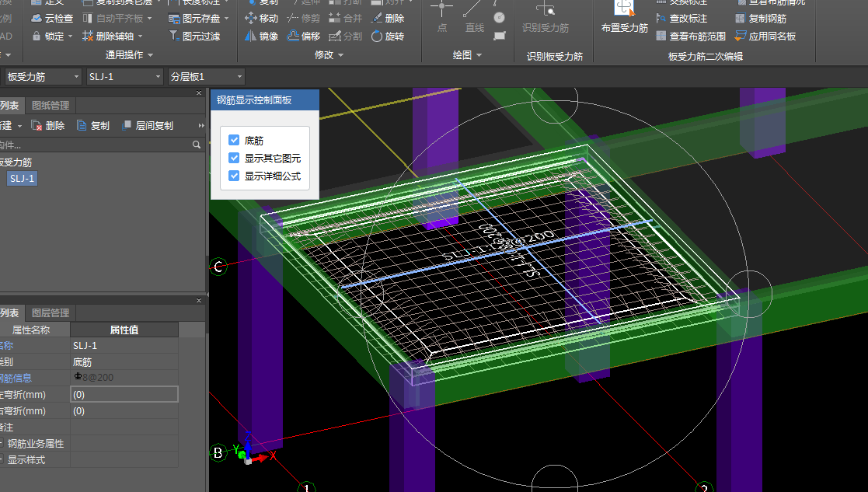Select the 移动 move tool

pyautogui.click(x=261, y=18)
